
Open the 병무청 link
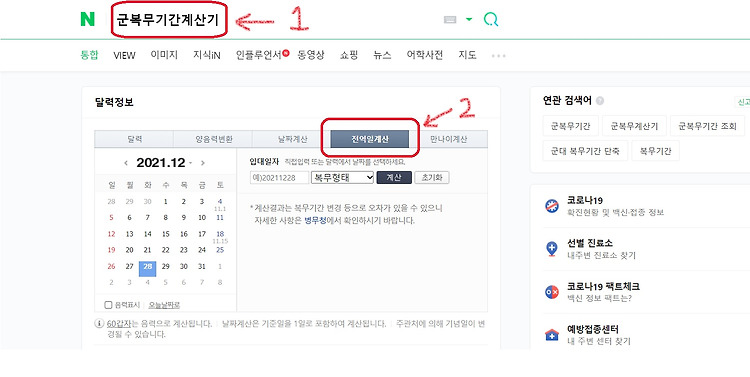point(315,221)
